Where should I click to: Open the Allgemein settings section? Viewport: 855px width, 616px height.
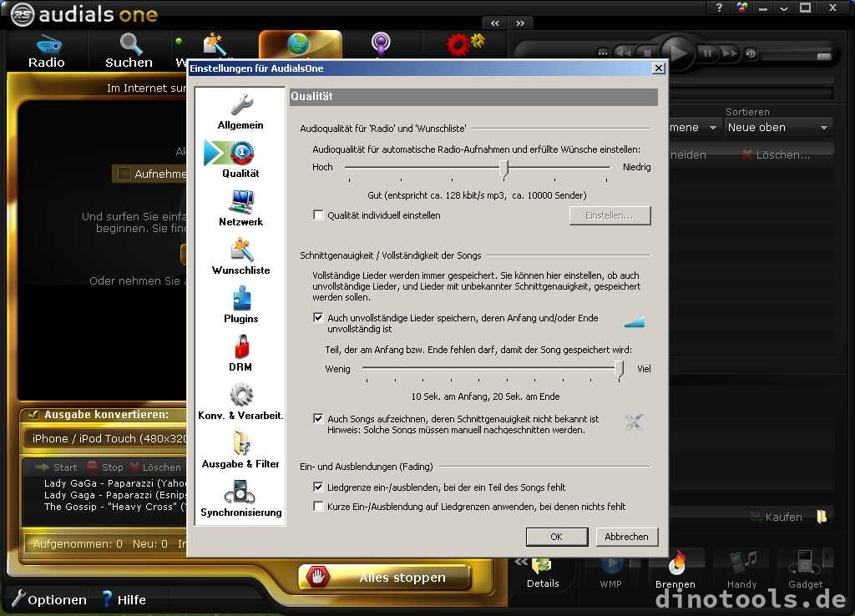tap(240, 112)
